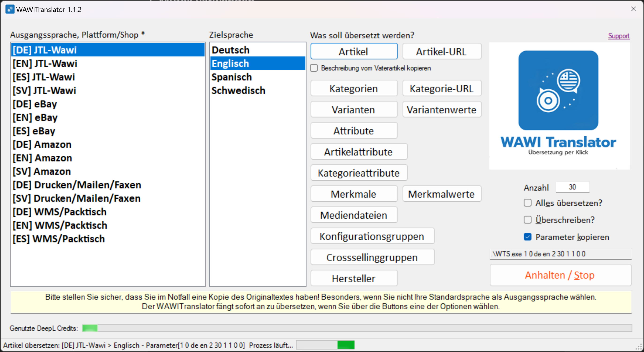Choose Deutsch as Zielsprache
The image size is (644, 352).
pos(258,50)
